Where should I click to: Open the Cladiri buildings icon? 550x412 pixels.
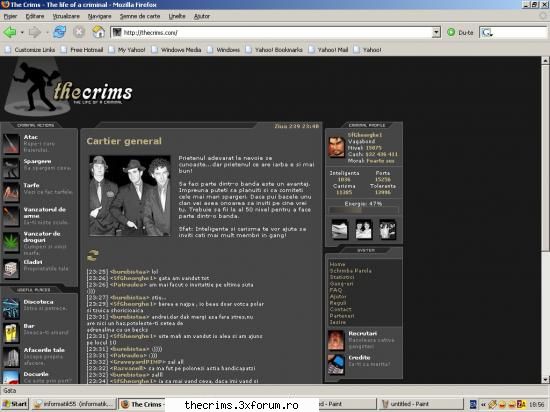point(11,270)
